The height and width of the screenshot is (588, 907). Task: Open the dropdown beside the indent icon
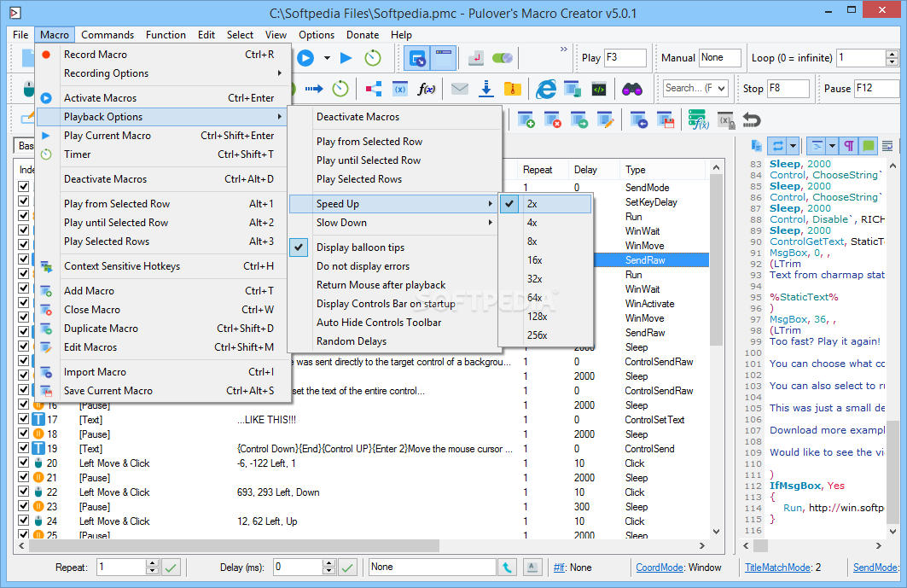click(x=832, y=146)
